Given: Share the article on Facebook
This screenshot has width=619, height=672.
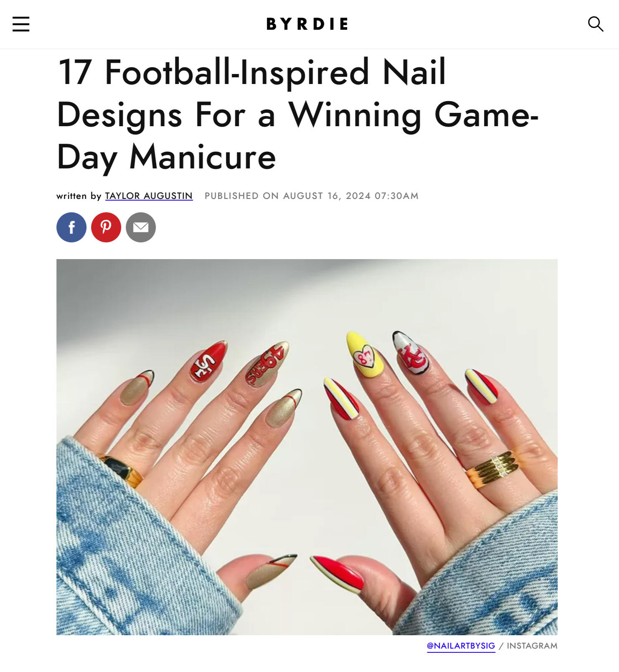Looking at the screenshot, I should coord(71,227).
